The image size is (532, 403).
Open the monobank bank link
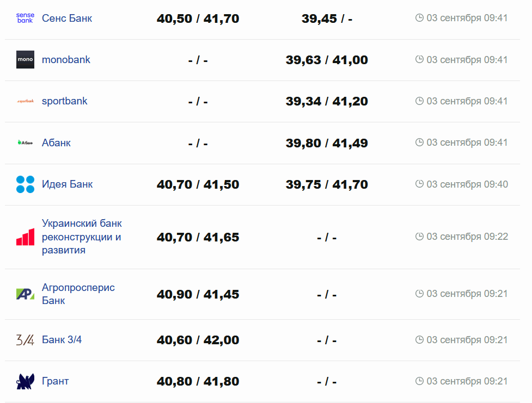pyautogui.click(x=66, y=59)
